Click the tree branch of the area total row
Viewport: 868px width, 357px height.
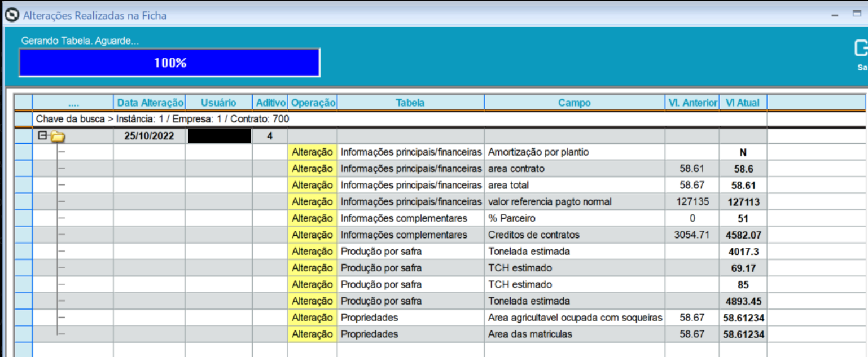click(x=61, y=185)
